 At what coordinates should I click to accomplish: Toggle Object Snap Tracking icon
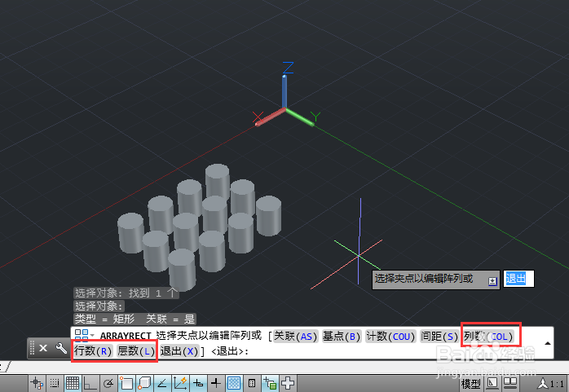click(162, 383)
